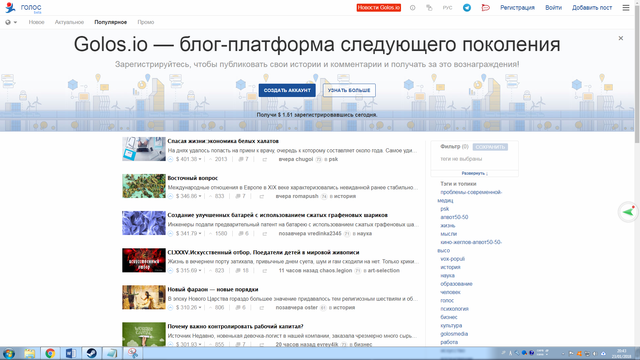Click Добавить пост in header
Screen dimensions: 640x360
pyautogui.click(x=592, y=8)
